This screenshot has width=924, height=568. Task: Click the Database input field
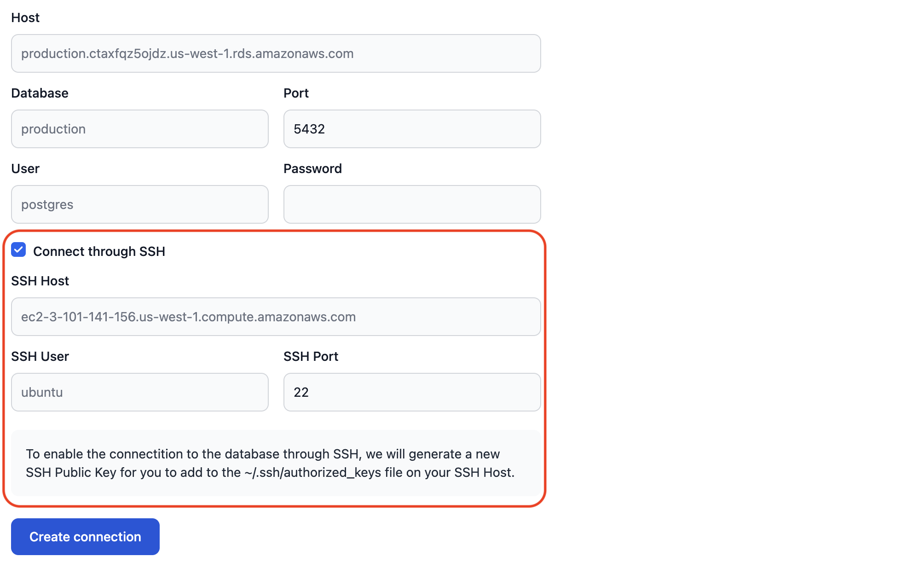coord(140,129)
